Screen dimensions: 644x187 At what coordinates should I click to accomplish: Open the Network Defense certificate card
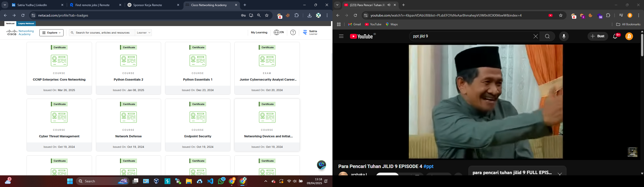(x=129, y=125)
